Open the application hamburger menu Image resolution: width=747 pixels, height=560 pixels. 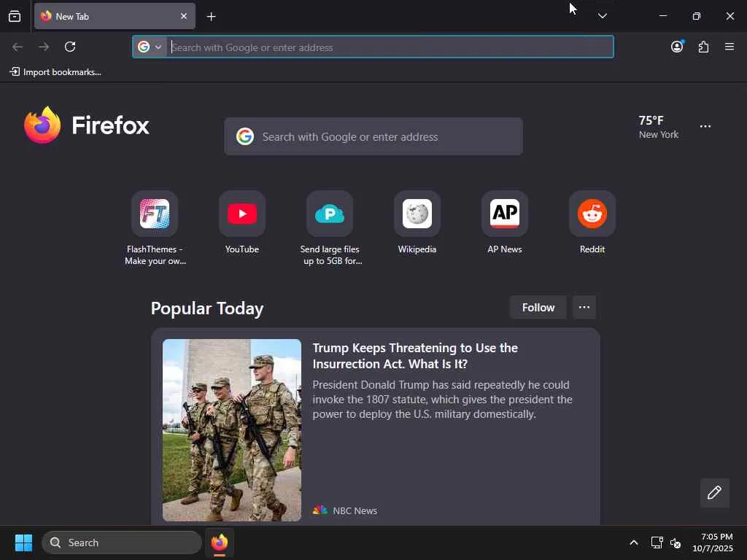click(x=729, y=47)
